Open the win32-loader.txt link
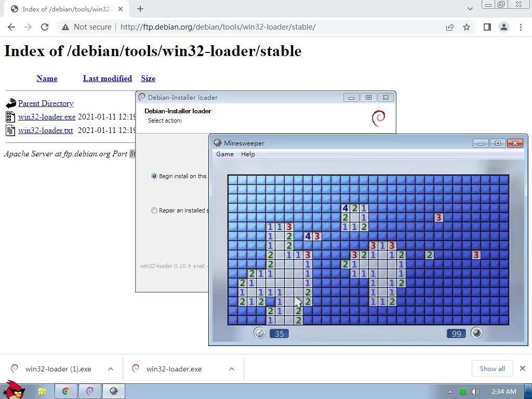 (x=46, y=130)
